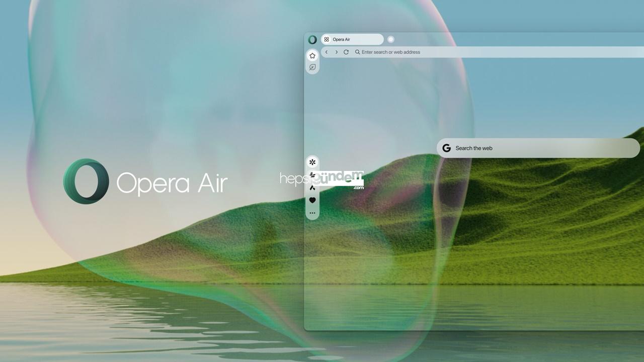Open the three-dots sidebar menu
Image resolution: width=644 pixels, height=362 pixels.
312,213
